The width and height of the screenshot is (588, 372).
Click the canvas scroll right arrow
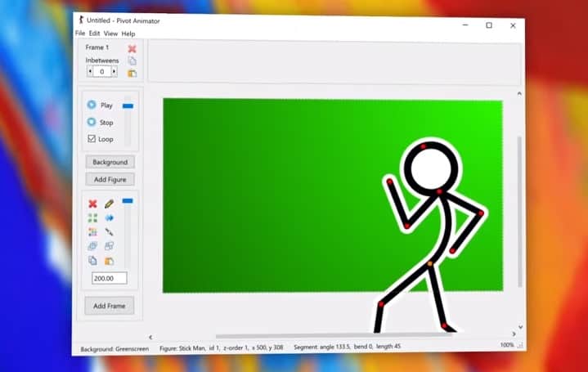pyautogui.click(x=514, y=334)
